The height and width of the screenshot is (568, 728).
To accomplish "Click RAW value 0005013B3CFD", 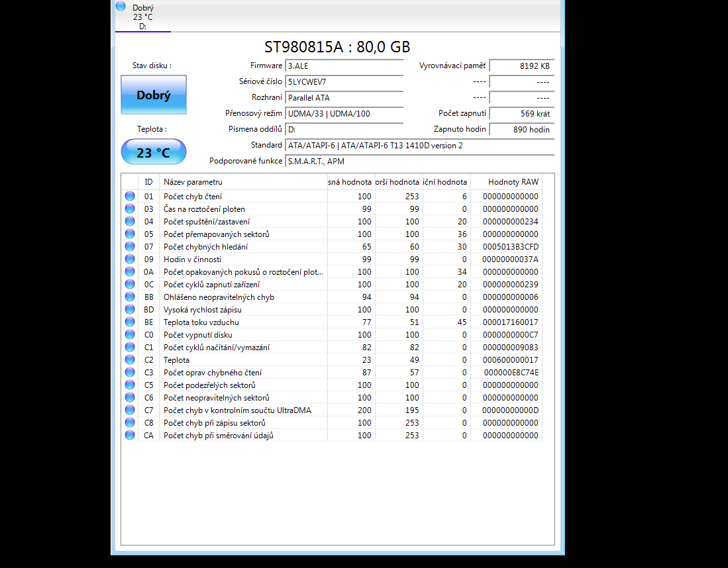I will coord(510,246).
